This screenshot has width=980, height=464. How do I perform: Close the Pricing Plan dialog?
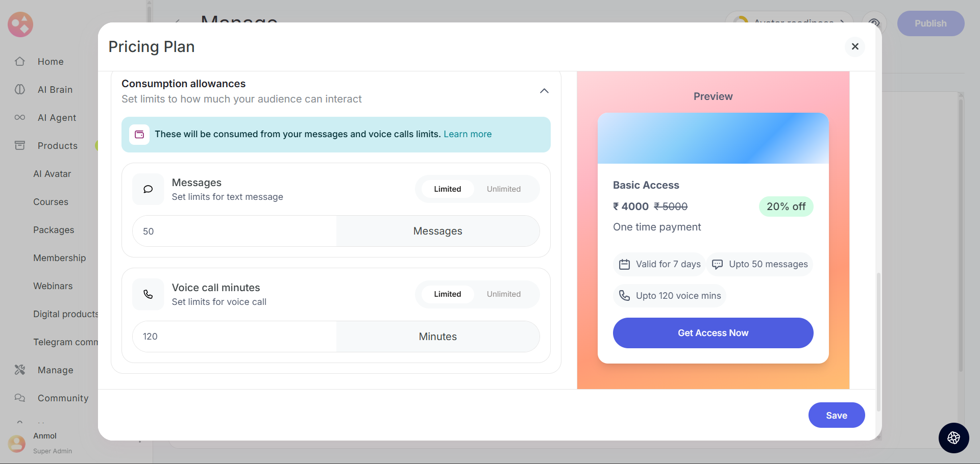[x=855, y=46]
